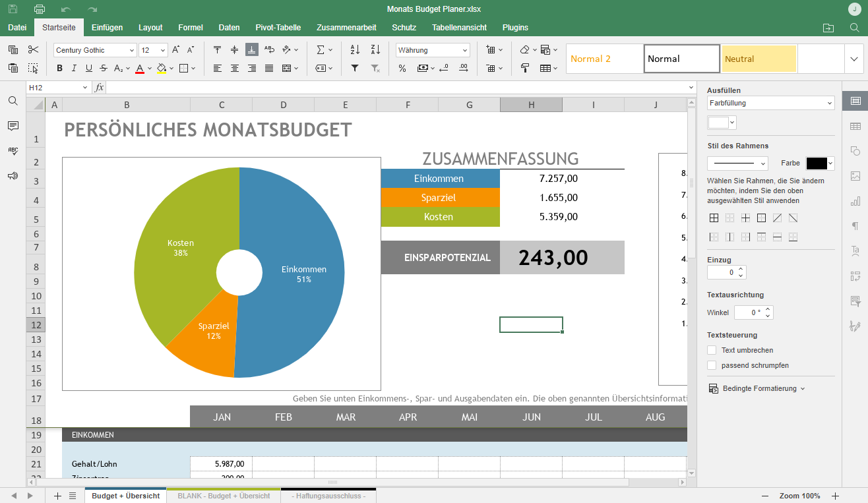Toggle the wrap text icon in the toolbar
The height and width of the screenshot is (503, 868).
tap(269, 49)
